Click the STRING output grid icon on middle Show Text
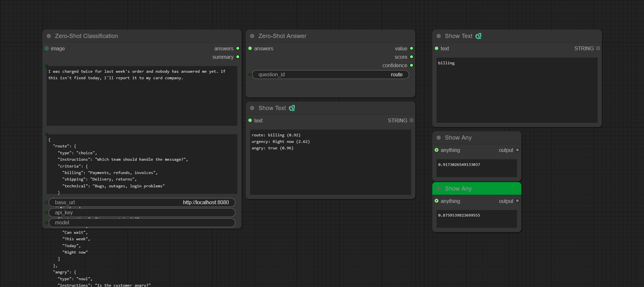 click(x=411, y=120)
